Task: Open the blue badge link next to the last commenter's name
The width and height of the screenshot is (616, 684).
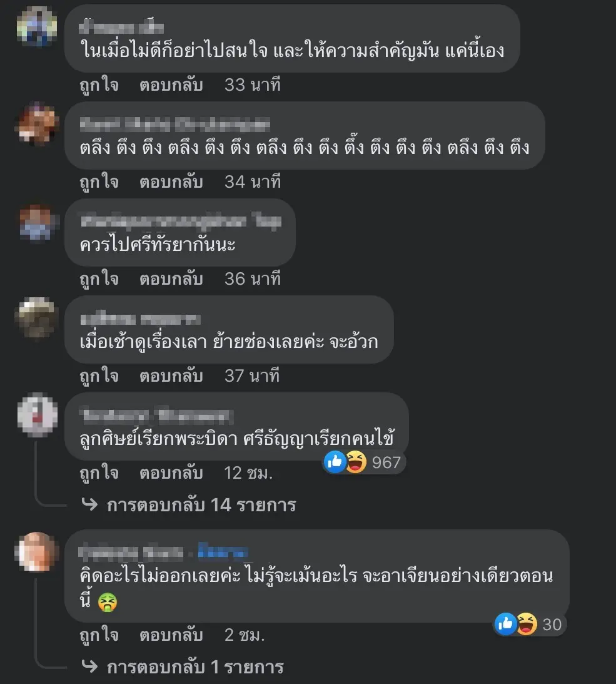Action: (223, 552)
